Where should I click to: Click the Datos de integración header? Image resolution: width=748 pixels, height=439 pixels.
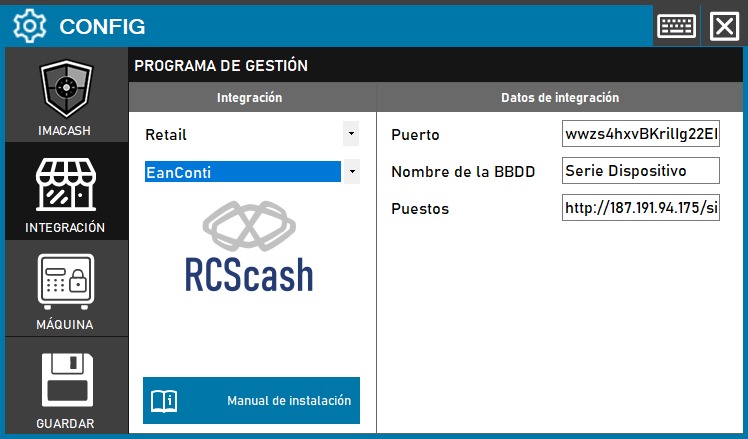coord(559,98)
